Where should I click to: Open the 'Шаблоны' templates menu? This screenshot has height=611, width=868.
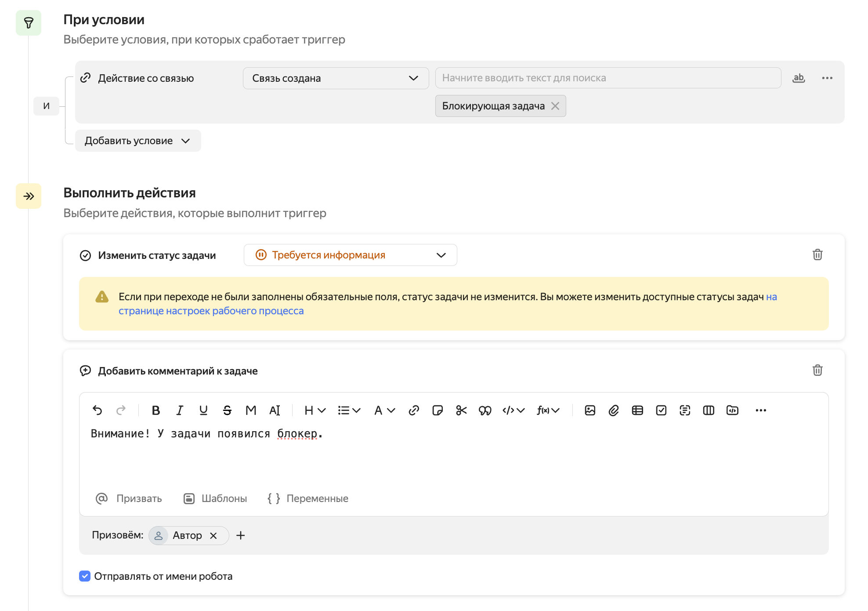[x=215, y=498]
